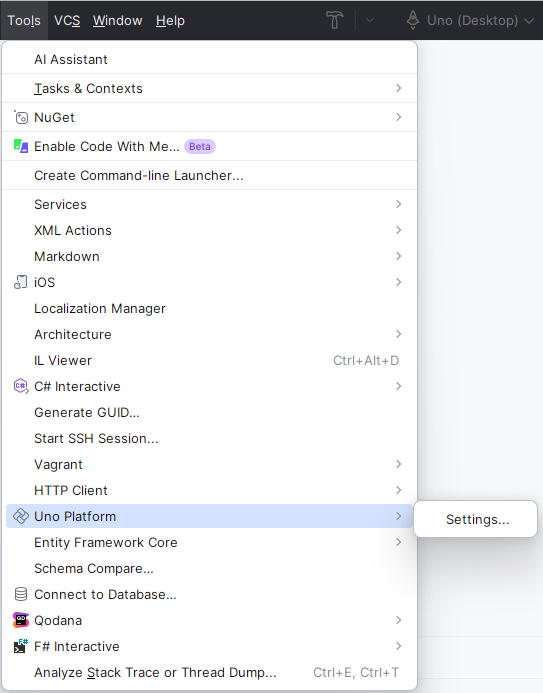This screenshot has width=543, height=693.
Task: Click the iOS device icon
Action: pyautogui.click(x=21, y=282)
